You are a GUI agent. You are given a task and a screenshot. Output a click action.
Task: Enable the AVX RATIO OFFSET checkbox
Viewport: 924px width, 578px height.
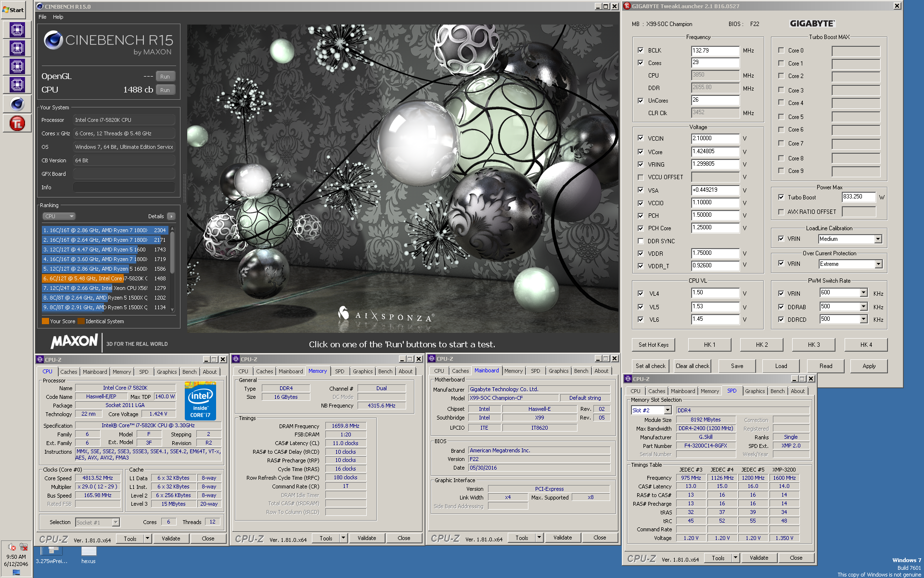tap(781, 212)
